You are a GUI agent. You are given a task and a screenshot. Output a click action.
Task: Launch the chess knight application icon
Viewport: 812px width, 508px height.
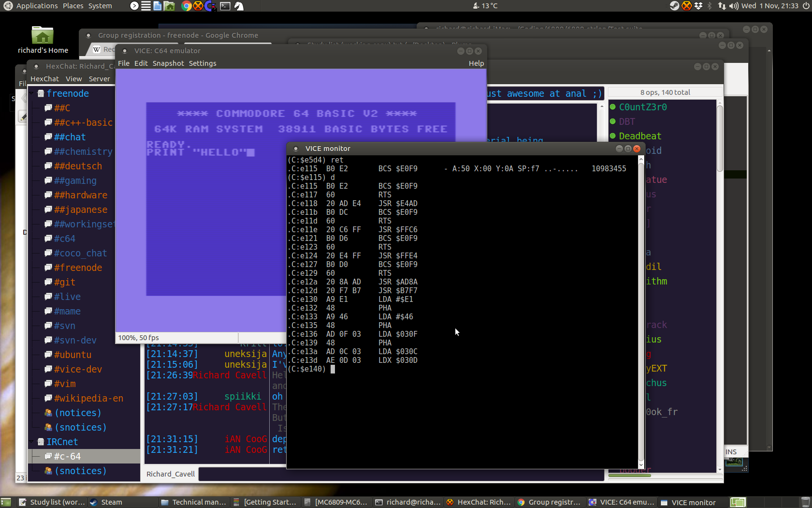pos(239,6)
